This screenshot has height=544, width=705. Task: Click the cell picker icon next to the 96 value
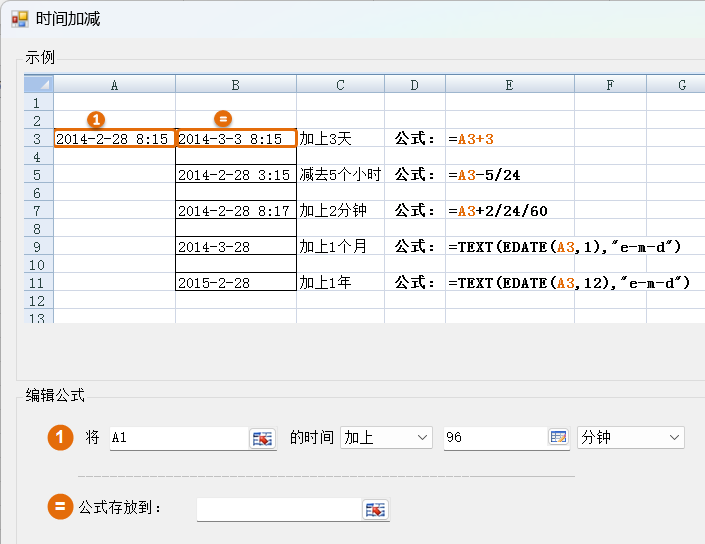558,438
